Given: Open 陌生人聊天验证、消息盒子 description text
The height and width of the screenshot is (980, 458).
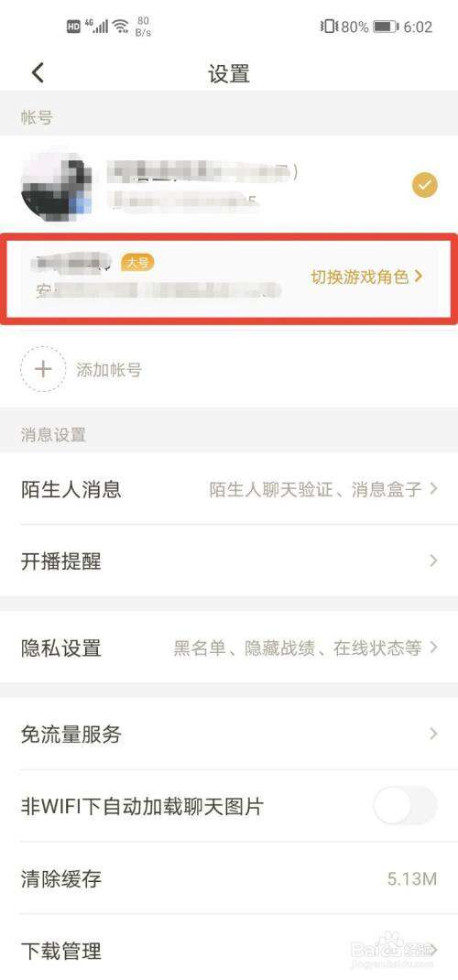Looking at the screenshot, I should pos(315,489).
